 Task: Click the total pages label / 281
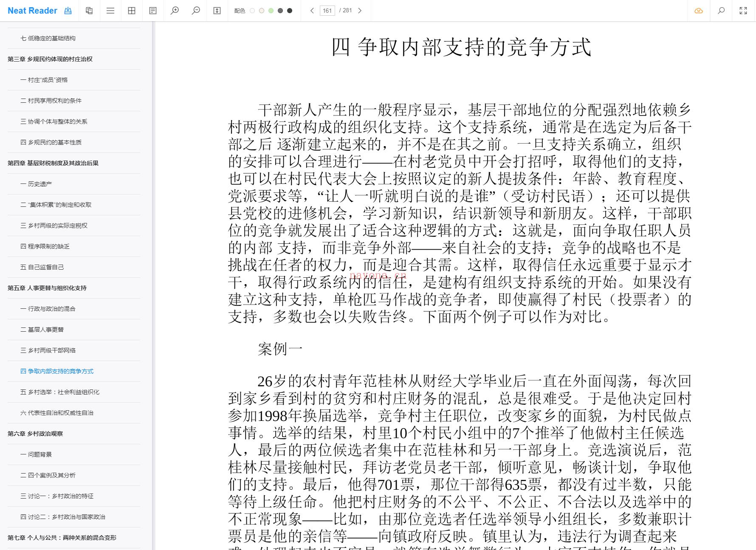click(346, 11)
